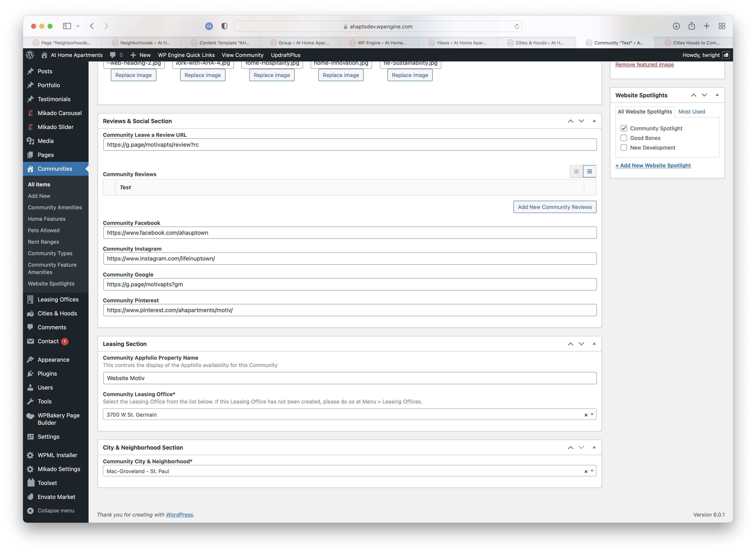This screenshot has width=756, height=553.
Task: Switch Community Reviews to column view icon
Action: 576,171
